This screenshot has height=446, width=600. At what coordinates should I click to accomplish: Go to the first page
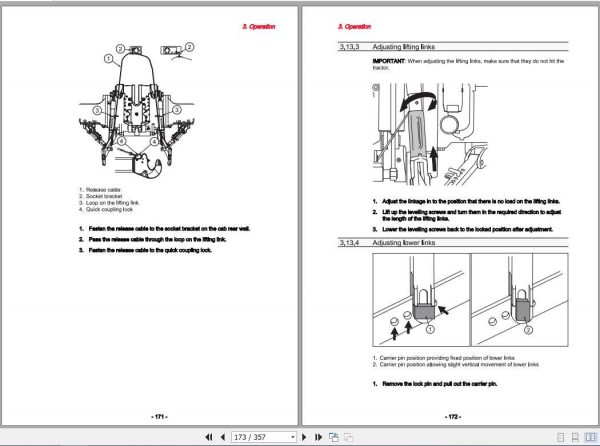(x=209, y=437)
